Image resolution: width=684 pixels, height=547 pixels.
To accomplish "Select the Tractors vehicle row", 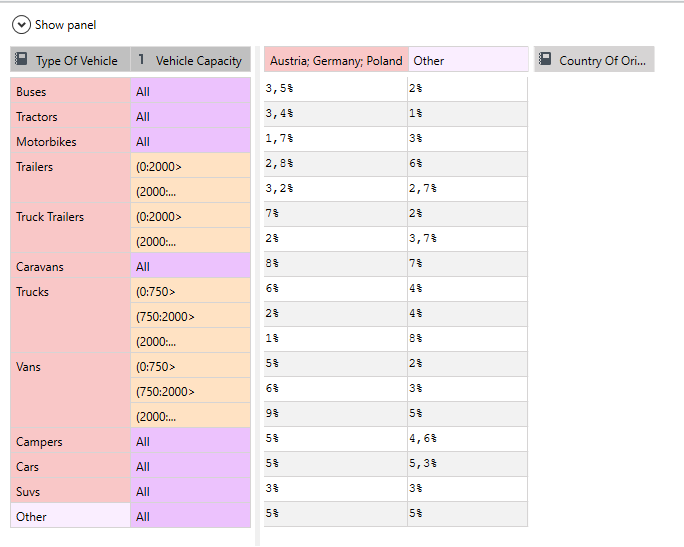I will click(x=71, y=116).
